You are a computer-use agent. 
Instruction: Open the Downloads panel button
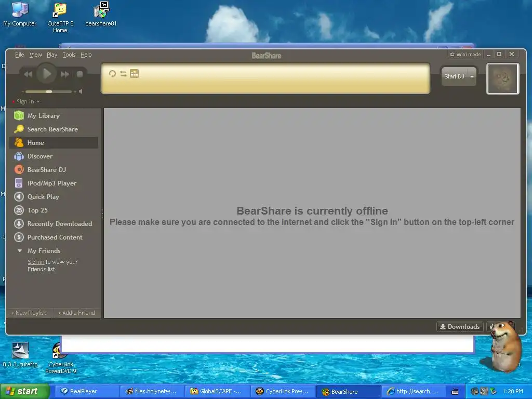[x=460, y=327]
